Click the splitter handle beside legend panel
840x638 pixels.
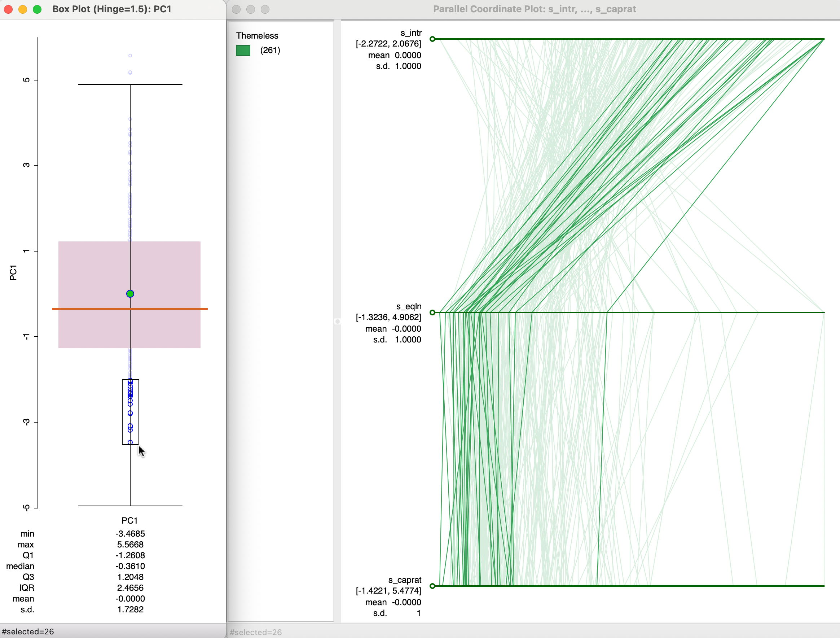337,322
